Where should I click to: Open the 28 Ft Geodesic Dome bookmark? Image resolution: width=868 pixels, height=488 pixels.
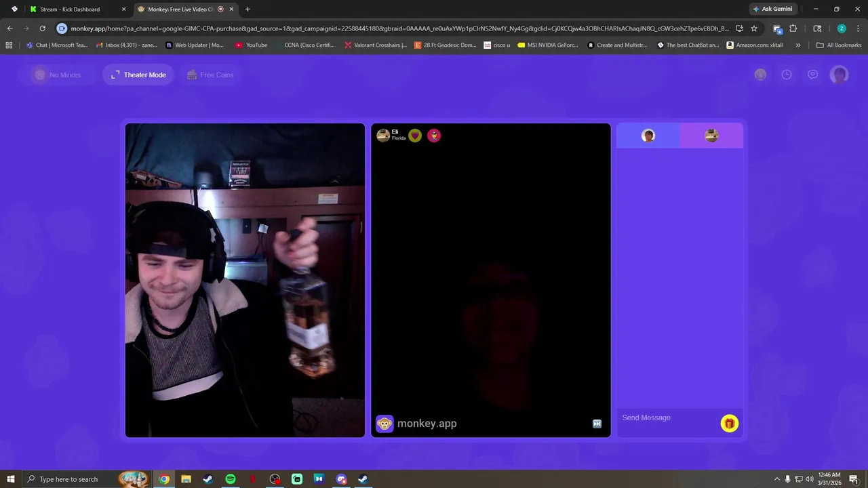tap(445, 45)
